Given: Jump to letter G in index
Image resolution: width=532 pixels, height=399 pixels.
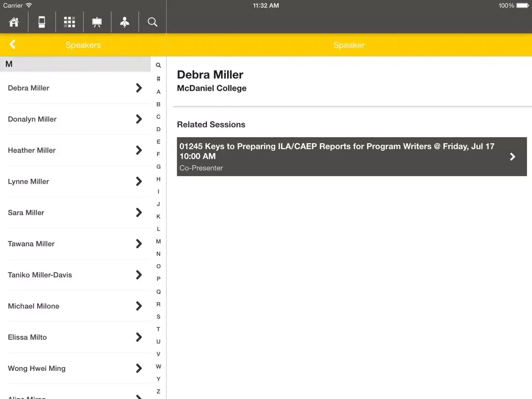Looking at the screenshot, I should (158, 167).
